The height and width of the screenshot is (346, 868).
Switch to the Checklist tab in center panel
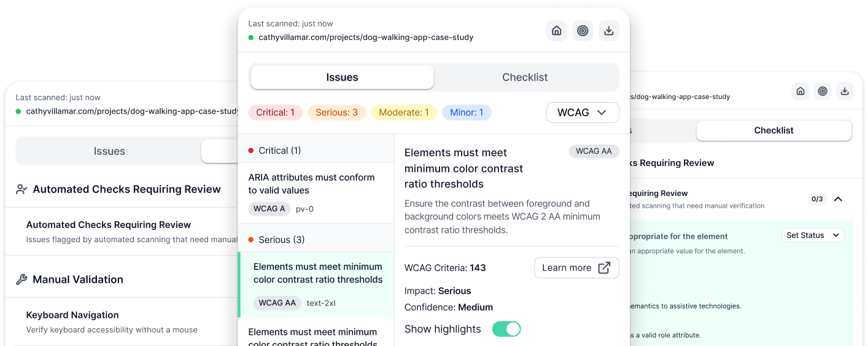click(525, 77)
